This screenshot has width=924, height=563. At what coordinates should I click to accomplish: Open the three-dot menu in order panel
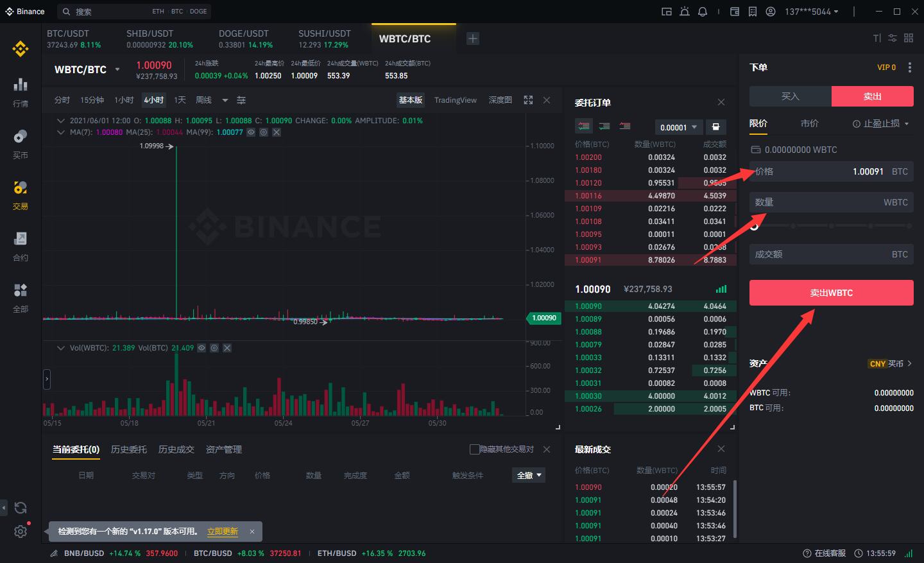[x=910, y=67]
